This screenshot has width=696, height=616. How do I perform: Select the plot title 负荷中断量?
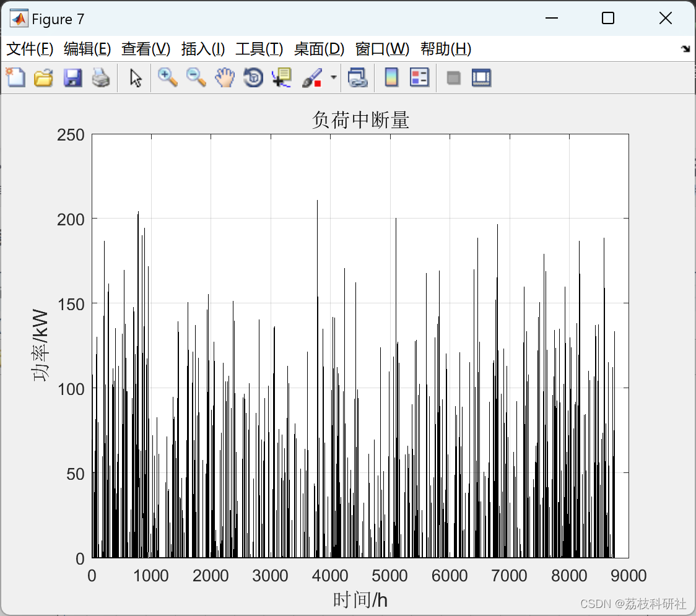[360, 120]
